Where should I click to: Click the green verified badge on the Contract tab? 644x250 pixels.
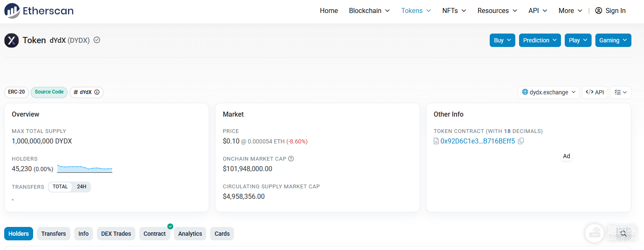(170, 227)
